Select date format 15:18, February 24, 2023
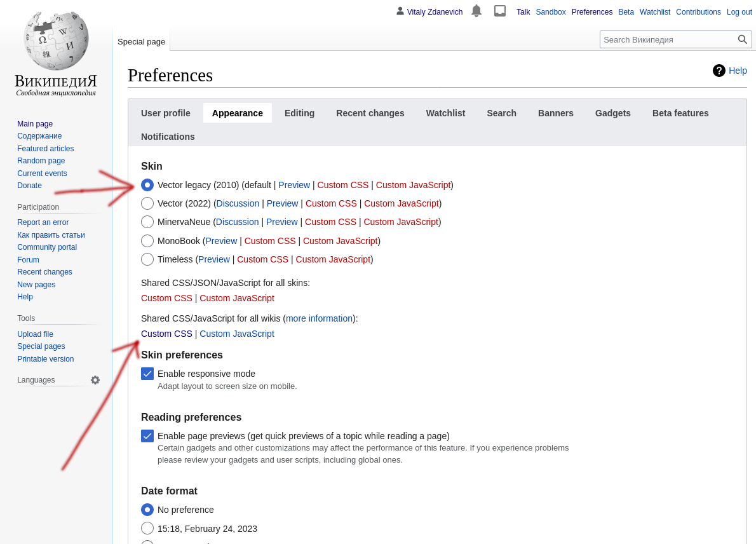This screenshot has width=756, height=544. (147, 529)
